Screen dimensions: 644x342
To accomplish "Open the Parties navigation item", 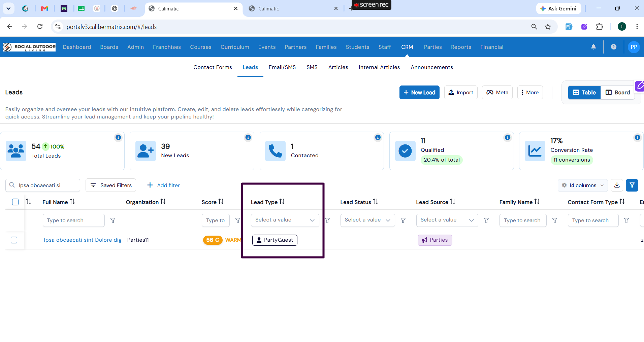I will (x=433, y=47).
